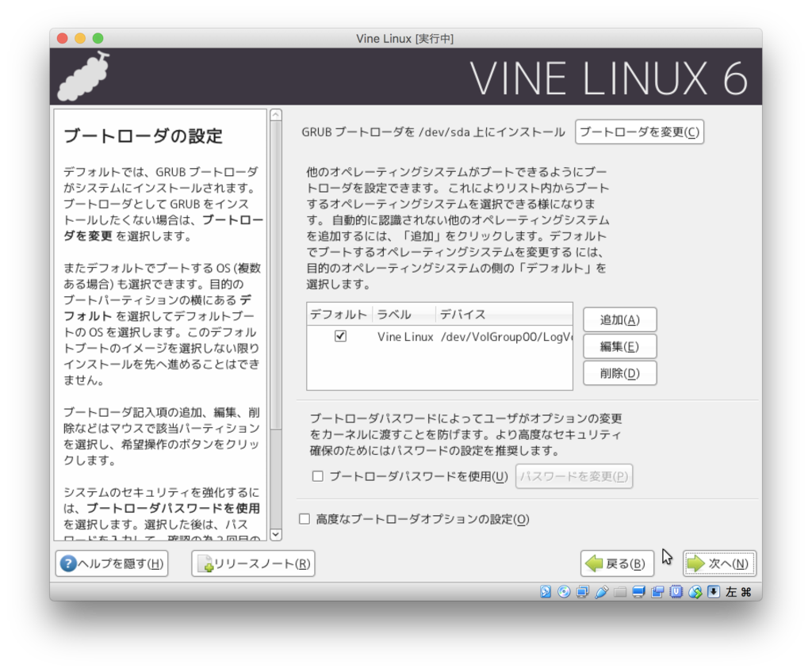Screen dimensions: 812x672
Task: Enable 高度なブートローダオプションの設定 checkbox
Action: (x=304, y=519)
